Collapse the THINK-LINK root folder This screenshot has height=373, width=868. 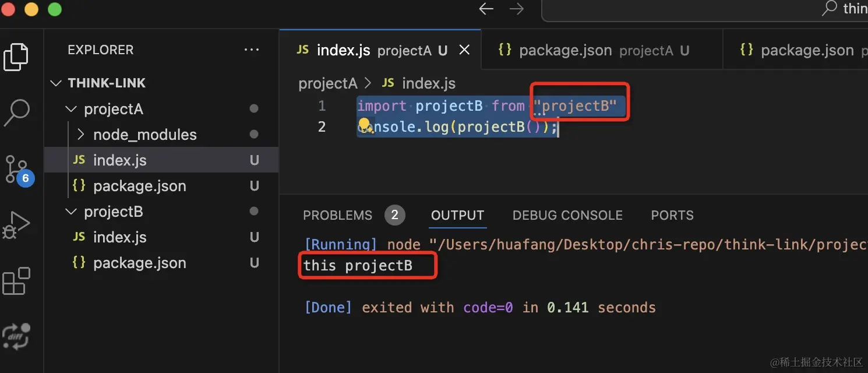point(57,83)
